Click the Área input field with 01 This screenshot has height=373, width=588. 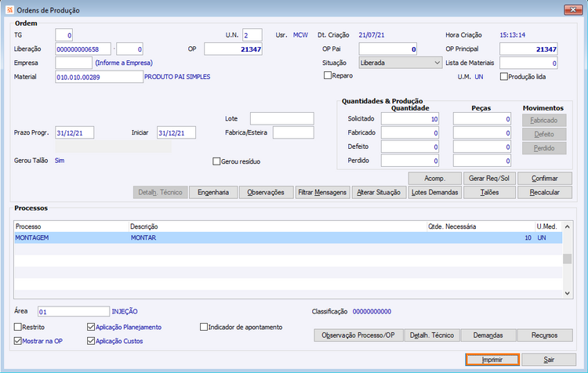[x=74, y=312]
